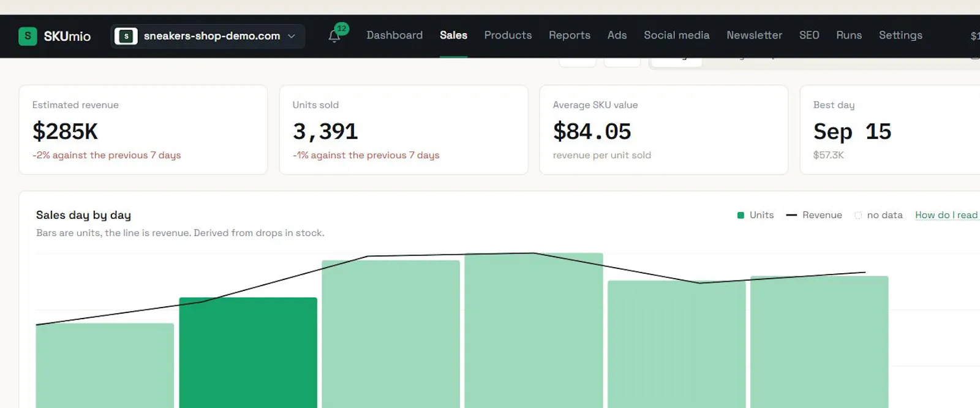
Task: Click the Units sold 3,391 card
Action: (x=404, y=130)
